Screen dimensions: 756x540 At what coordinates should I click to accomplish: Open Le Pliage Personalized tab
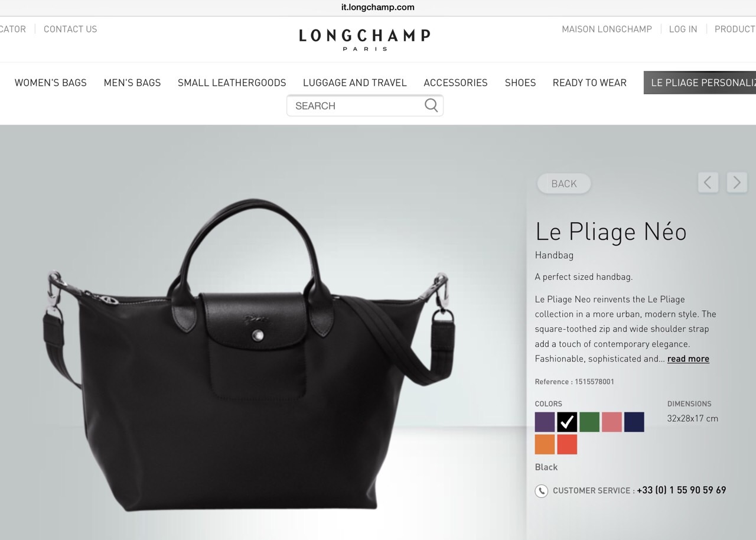point(700,83)
